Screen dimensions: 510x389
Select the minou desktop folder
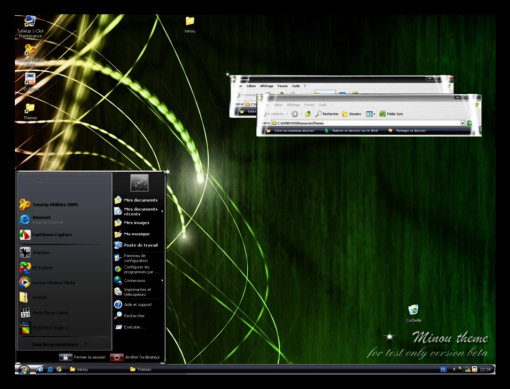click(190, 25)
